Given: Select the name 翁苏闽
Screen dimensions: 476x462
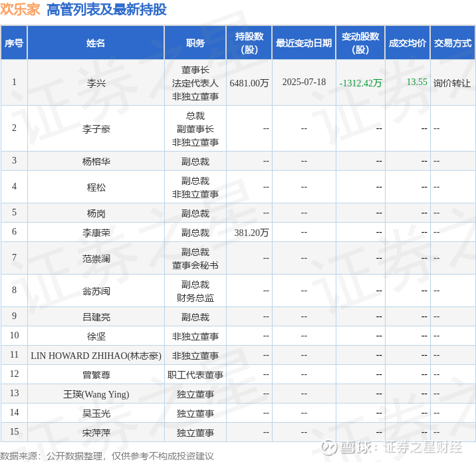Looking at the screenshot, I should click(x=96, y=291).
